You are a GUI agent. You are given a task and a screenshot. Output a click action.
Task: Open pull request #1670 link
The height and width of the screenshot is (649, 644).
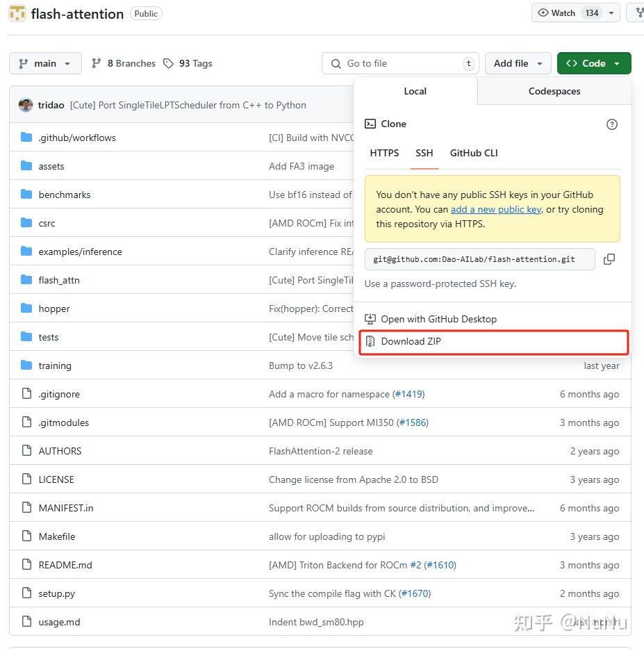click(415, 593)
